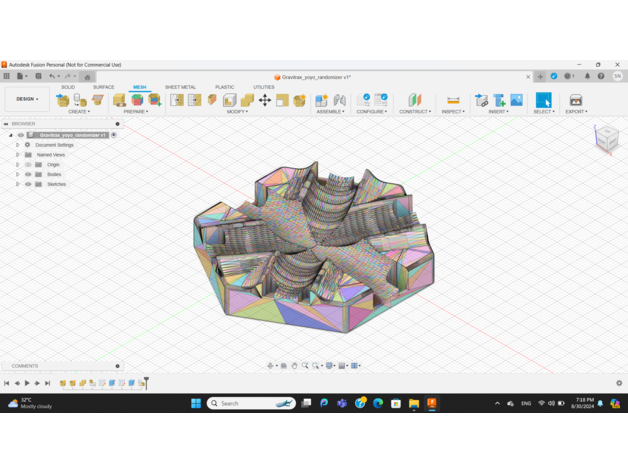Toggle visibility of the Bodies folder
This screenshot has width=628, height=472.
[28, 174]
